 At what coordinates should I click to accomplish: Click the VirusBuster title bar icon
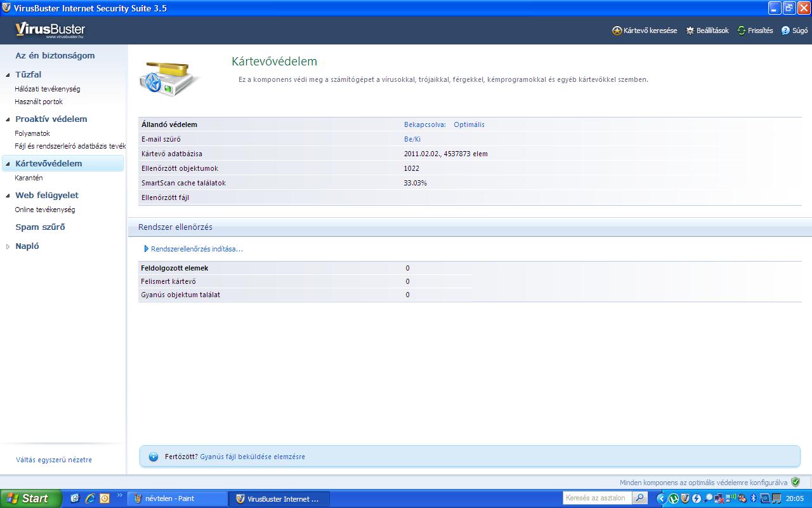7,8
